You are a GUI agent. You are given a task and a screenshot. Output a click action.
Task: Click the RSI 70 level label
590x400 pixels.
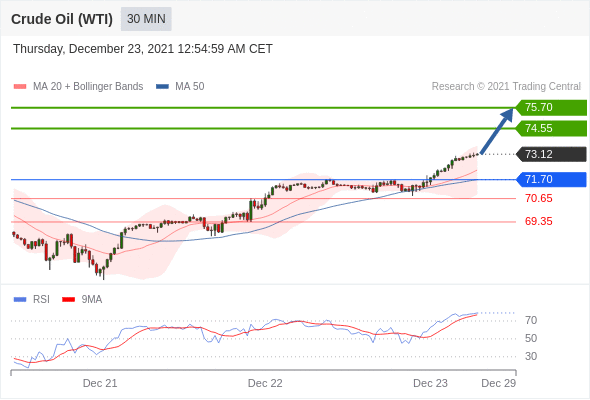click(x=531, y=320)
